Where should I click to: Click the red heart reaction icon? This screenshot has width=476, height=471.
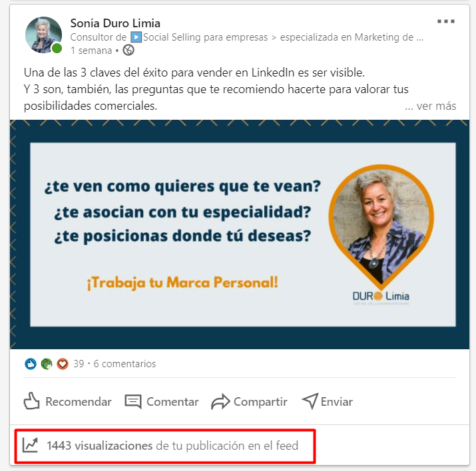(63, 364)
